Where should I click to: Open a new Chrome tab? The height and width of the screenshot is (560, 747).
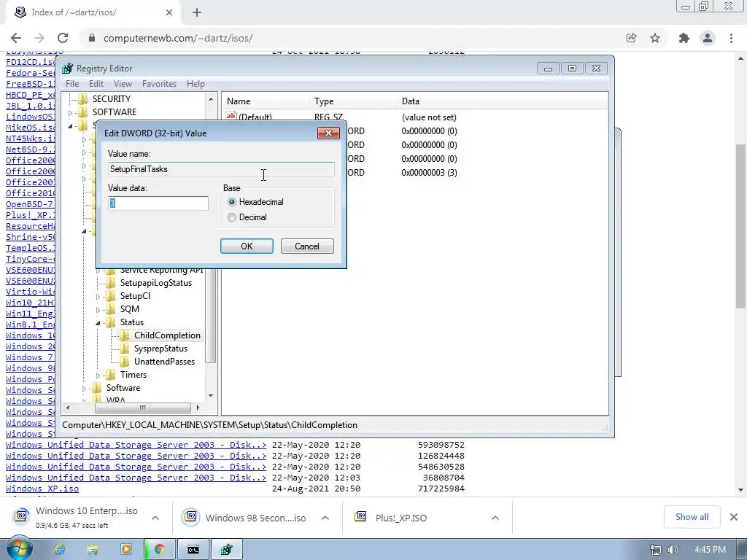click(x=197, y=13)
